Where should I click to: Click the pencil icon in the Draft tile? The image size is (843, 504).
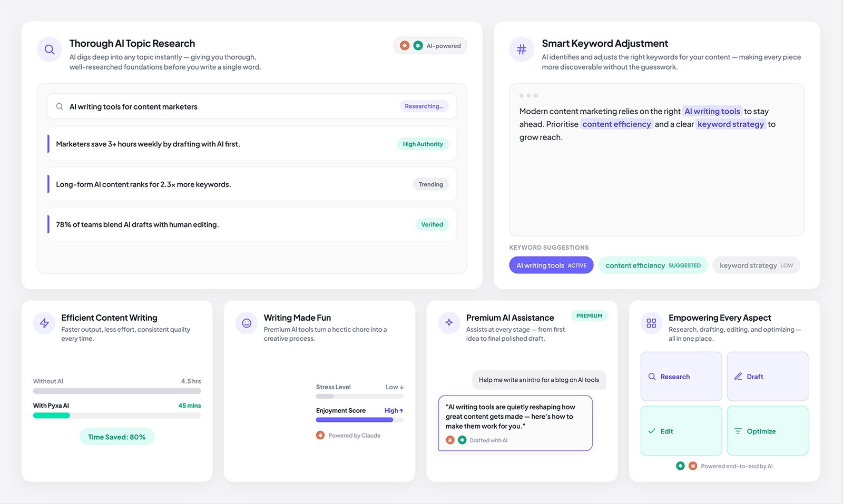(x=738, y=377)
